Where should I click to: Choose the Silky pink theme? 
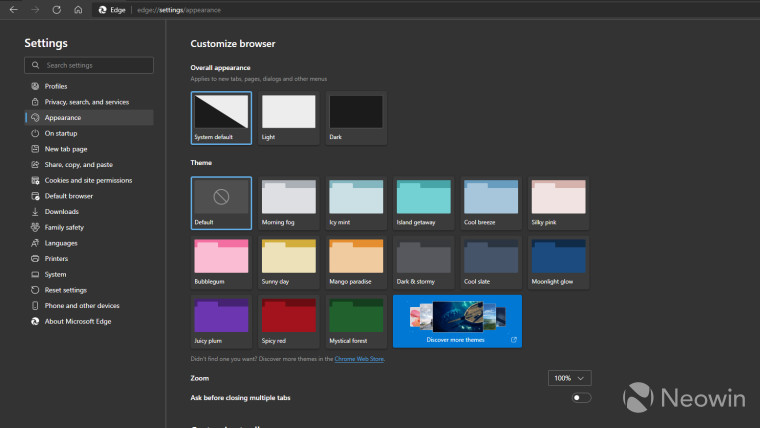(x=558, y=203)
